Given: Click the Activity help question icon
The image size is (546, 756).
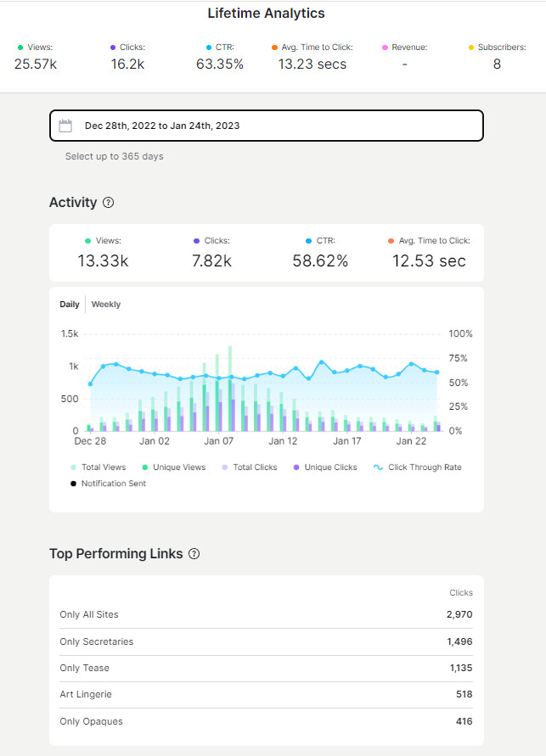Looking at the screenshot, I should (x=108, y=203).
